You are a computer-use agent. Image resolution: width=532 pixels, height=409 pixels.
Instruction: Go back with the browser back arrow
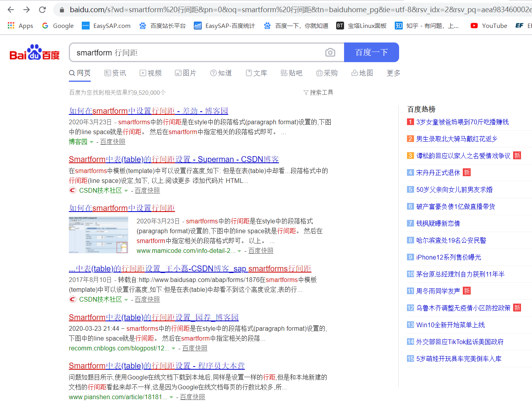(11, 9)
